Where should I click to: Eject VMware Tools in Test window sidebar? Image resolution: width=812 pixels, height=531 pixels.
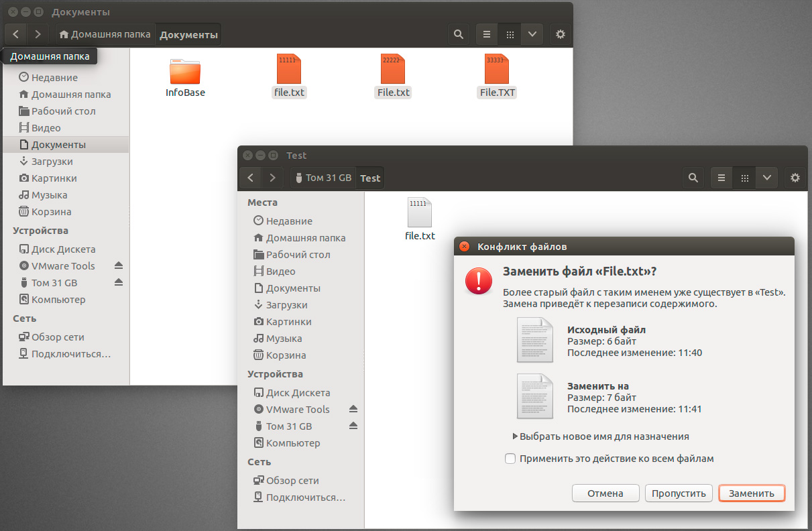[x=353, y=410]
